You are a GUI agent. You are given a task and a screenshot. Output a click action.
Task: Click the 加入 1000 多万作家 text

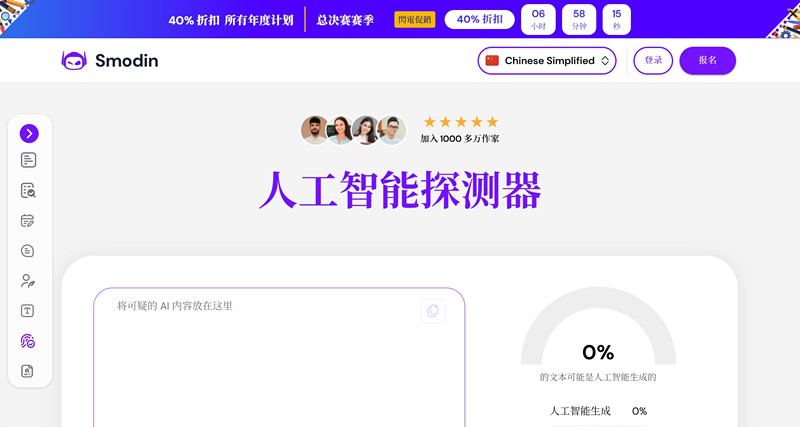coord(460,139)
